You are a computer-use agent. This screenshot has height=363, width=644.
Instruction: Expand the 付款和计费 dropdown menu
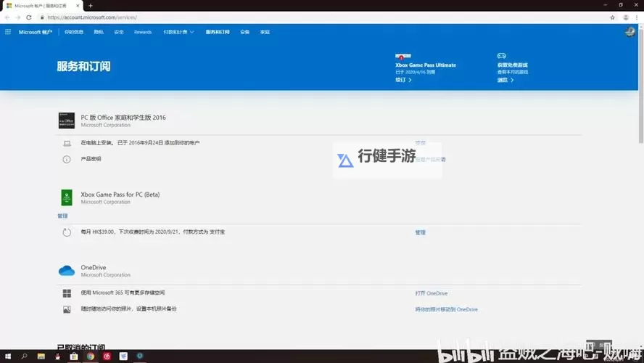coord(178,32)
